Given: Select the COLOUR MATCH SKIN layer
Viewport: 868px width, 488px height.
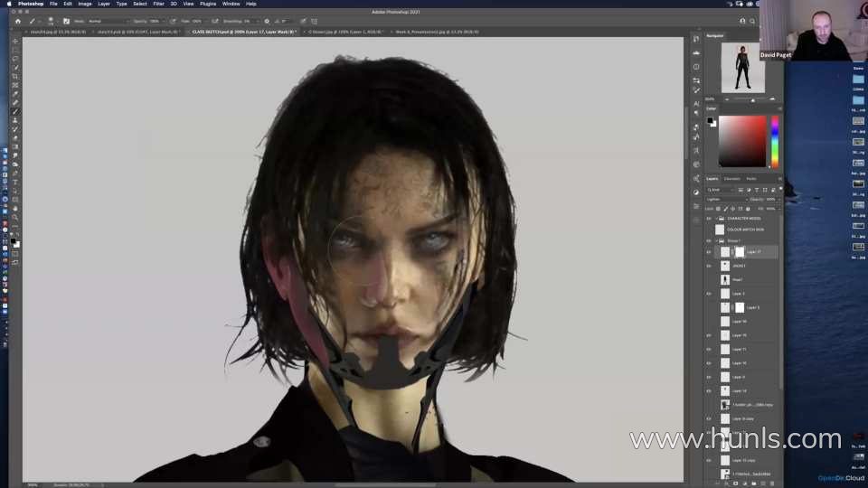Looking at the screenshot, I should coord(744,230).
